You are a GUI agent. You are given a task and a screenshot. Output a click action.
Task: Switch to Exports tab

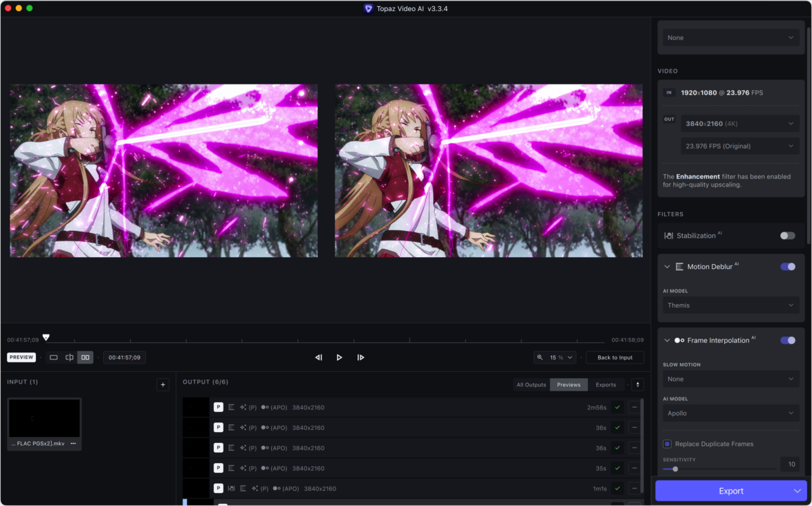pos(606,385)
